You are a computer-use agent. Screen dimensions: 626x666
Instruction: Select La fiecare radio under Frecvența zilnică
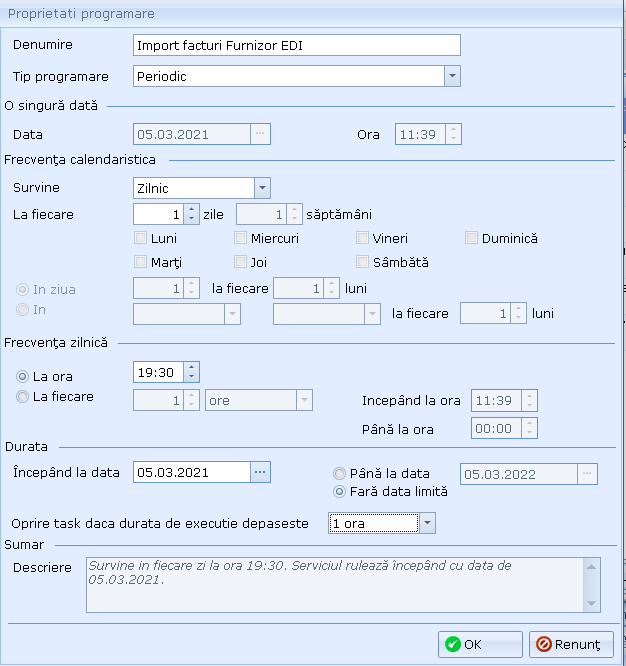[22, 396]
